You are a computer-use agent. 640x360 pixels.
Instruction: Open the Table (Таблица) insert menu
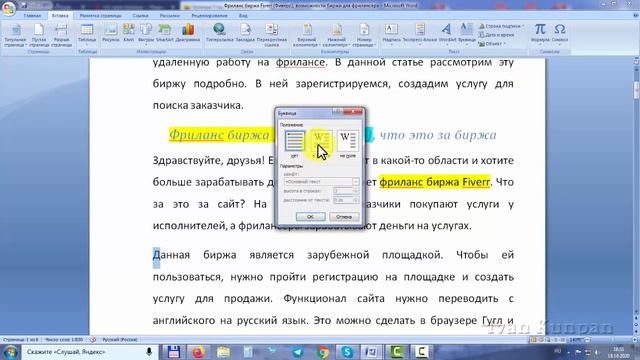pos(87,33)
